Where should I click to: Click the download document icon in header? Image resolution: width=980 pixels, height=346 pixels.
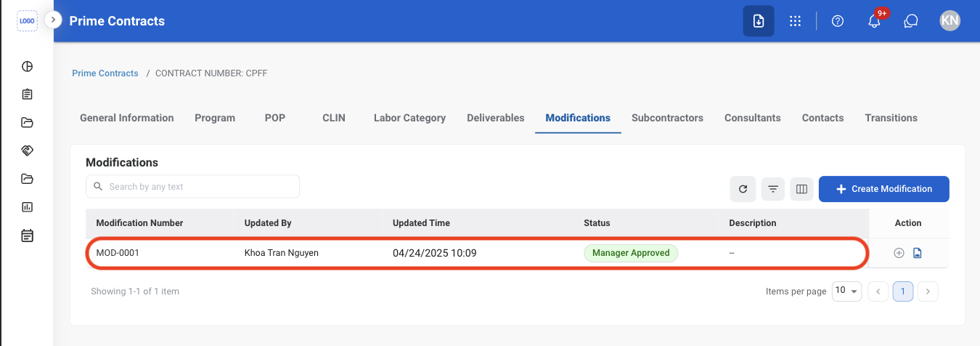(759, 21)
